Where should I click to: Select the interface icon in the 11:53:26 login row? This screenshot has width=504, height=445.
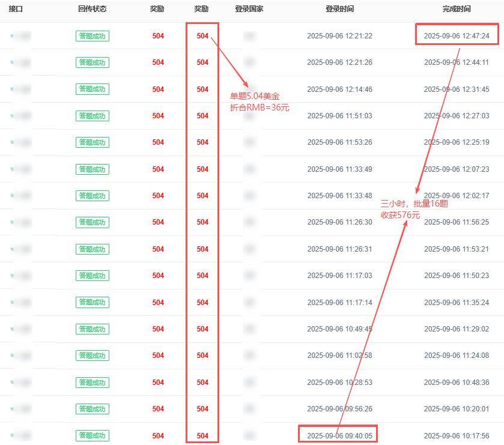point(12,142)
